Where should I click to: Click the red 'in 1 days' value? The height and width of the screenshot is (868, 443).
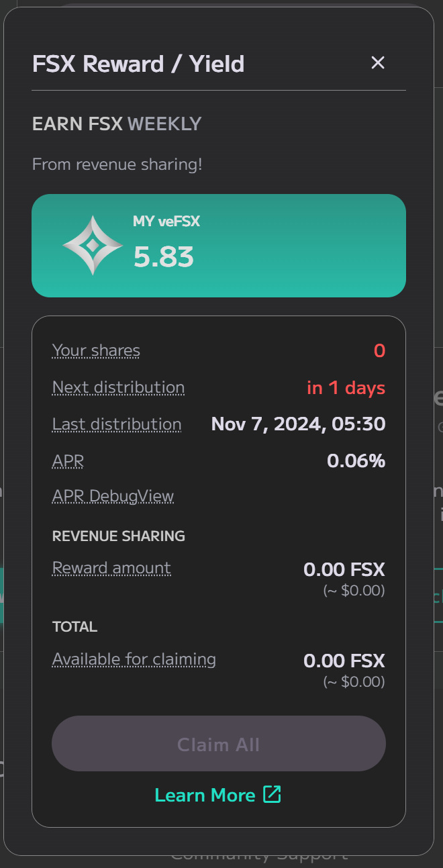pyautogui.click(x=346, y=388)
